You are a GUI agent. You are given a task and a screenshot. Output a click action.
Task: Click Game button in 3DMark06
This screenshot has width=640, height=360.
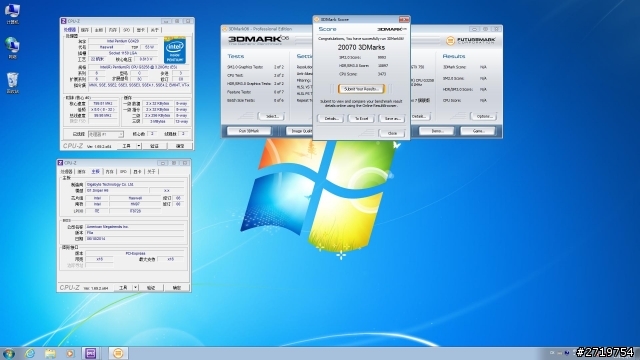[478, 131]
